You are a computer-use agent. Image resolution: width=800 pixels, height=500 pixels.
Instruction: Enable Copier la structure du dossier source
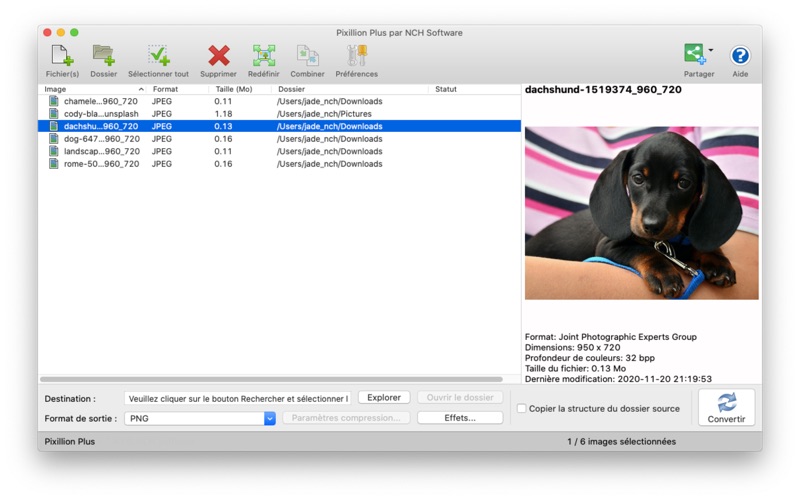521,408
